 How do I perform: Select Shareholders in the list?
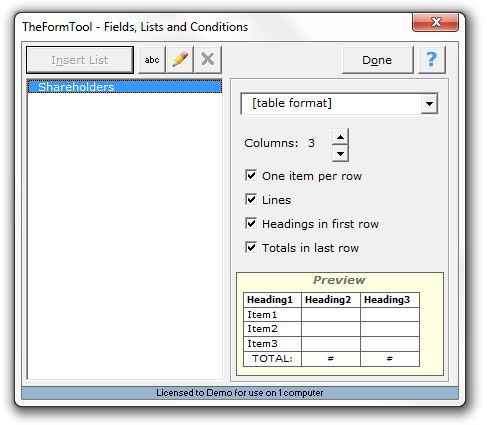click(x=125, y=87)
